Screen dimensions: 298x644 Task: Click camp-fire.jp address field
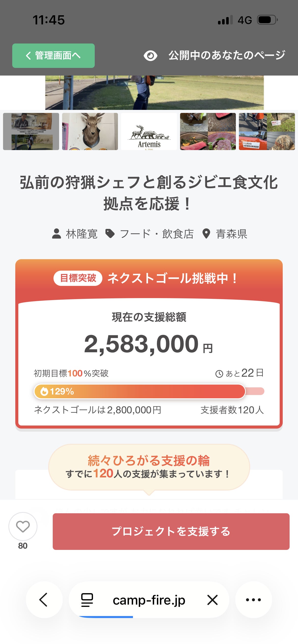(x=149, y=600)
